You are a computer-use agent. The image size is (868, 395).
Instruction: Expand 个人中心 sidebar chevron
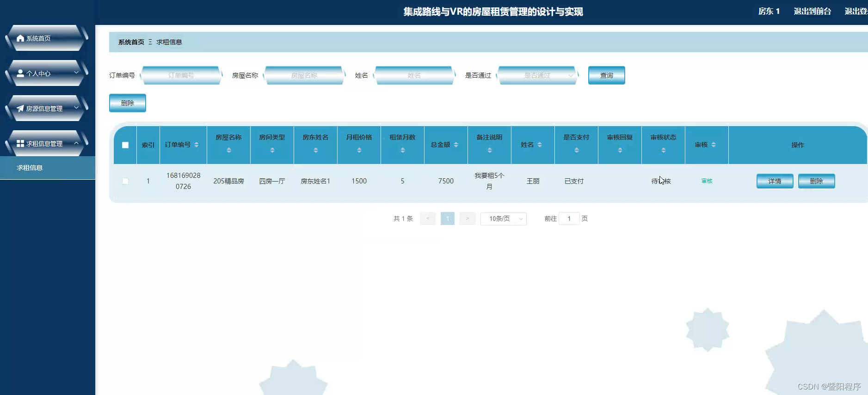76,73
